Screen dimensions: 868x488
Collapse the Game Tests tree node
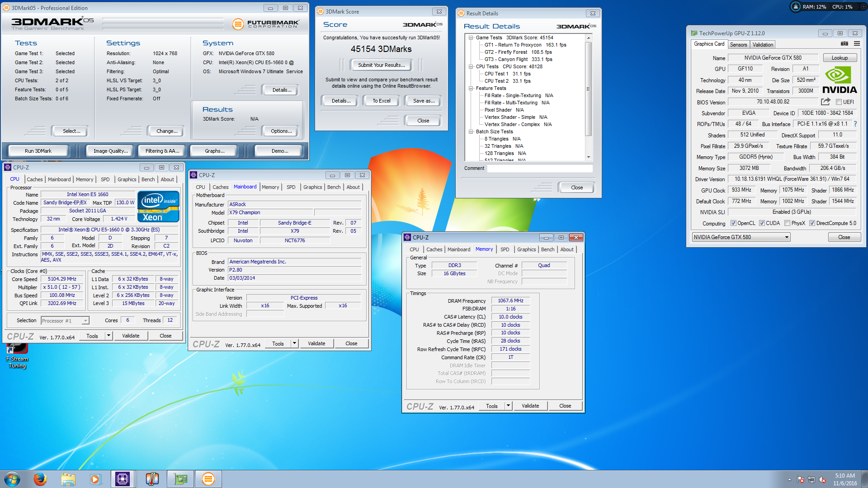[x=471, y=38]
